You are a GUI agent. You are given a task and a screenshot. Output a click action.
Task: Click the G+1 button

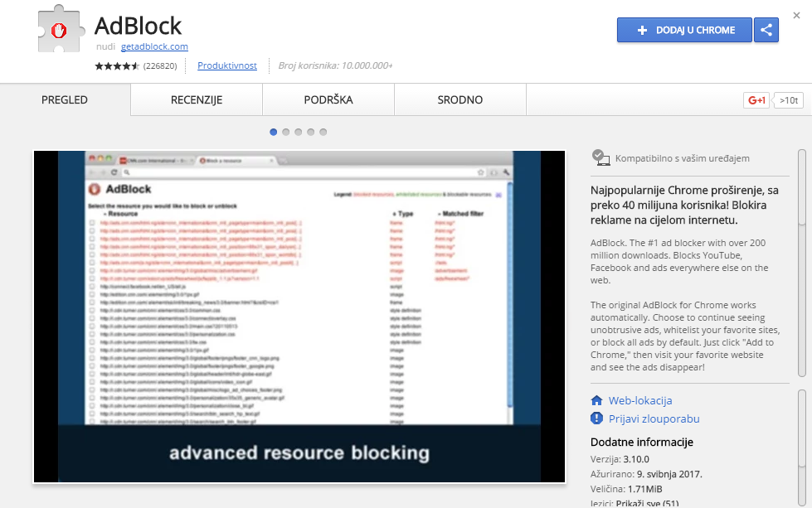(756, 100)
